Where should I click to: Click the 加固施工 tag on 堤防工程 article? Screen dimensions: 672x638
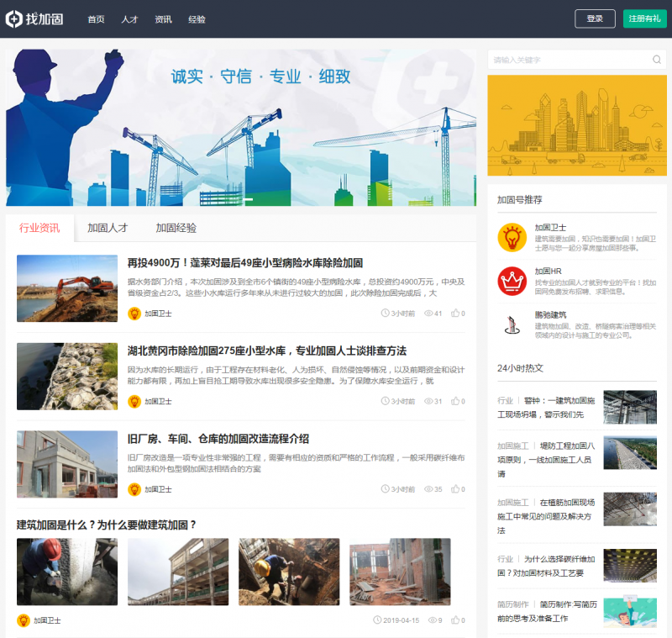(513, 446)
